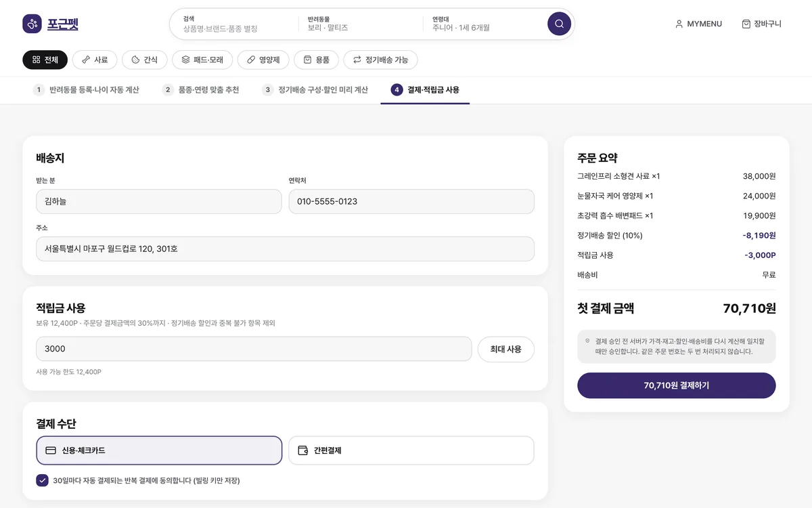Click the MYMENU person icon

pyautogui.click(x=679, y=24)
